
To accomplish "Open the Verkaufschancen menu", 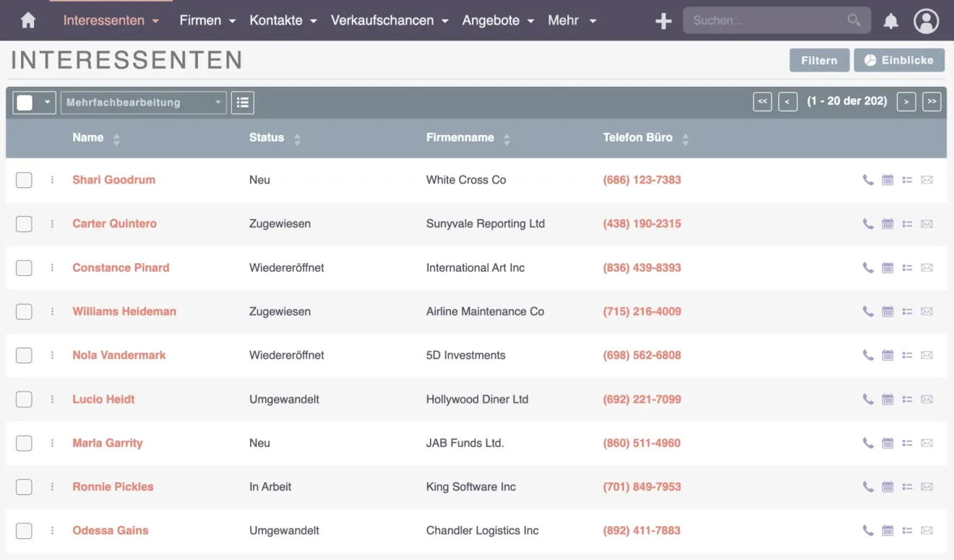I will click(389, 20).
